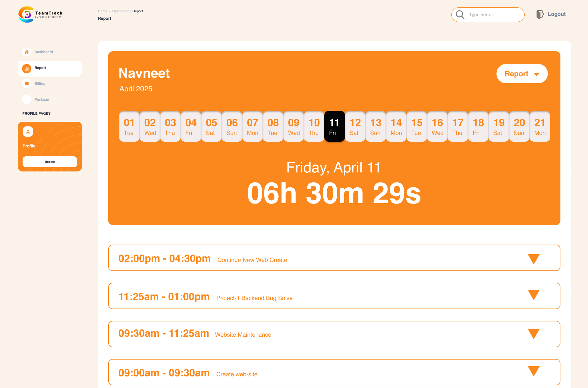Select date 17 Thu
Viewport: 588px width, 388px height.
coord(458,126)
